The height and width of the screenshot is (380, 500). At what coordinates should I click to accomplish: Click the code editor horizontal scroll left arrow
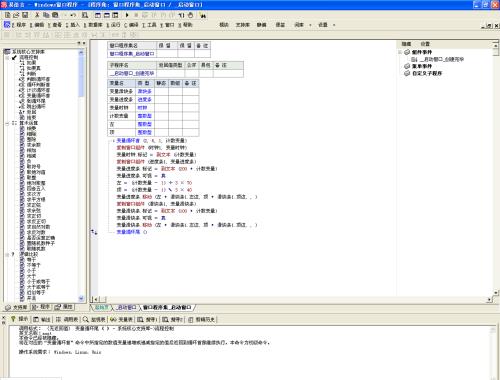coord(95,299)
